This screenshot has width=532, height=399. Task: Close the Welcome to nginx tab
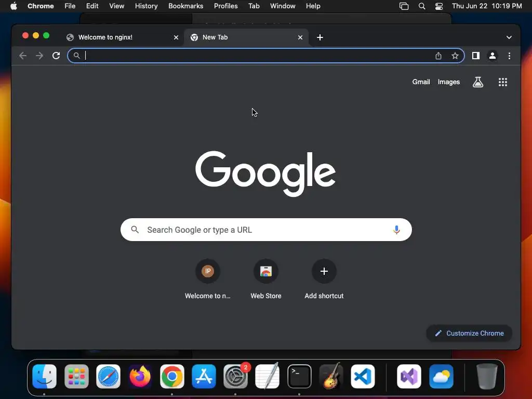click(176, 37)
